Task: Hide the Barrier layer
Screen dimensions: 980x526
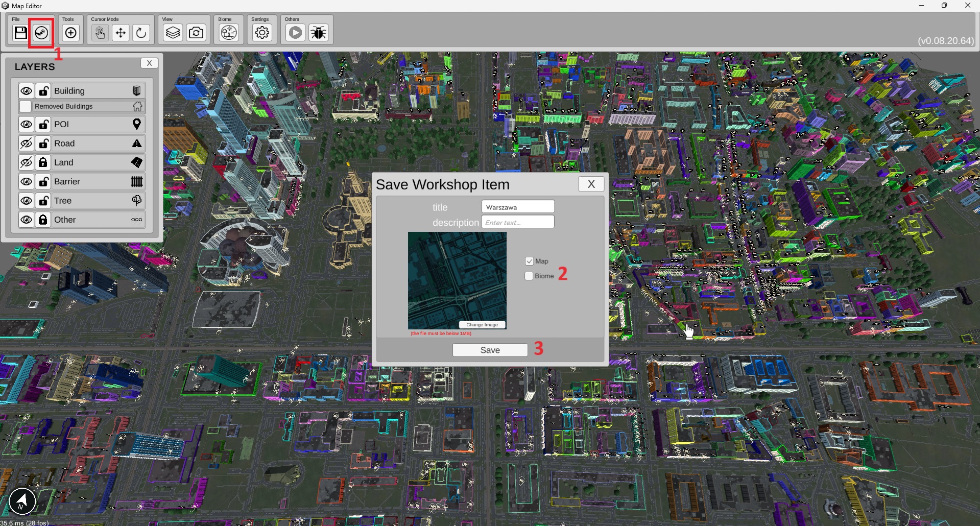Action: click(x=26, y=181)
